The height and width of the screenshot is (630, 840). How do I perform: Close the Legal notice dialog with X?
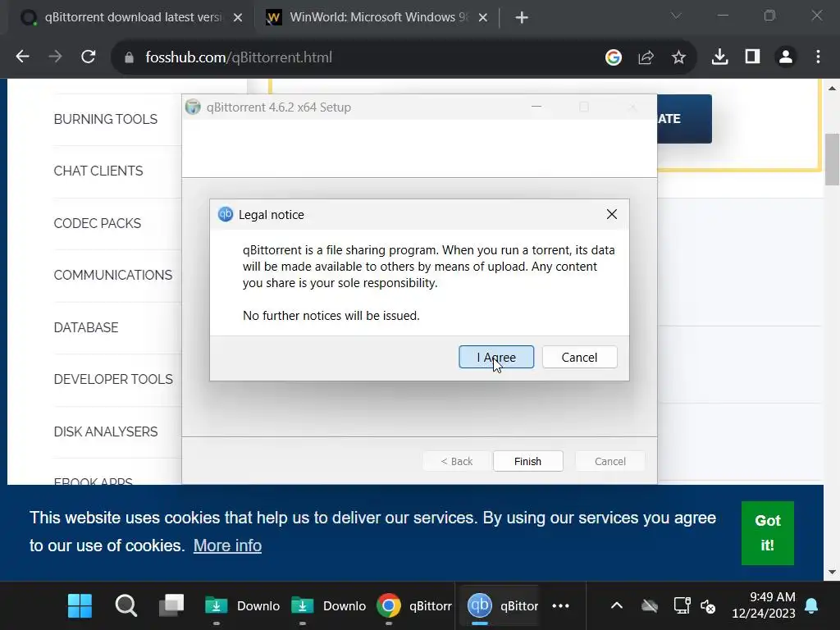click(612, 214)
